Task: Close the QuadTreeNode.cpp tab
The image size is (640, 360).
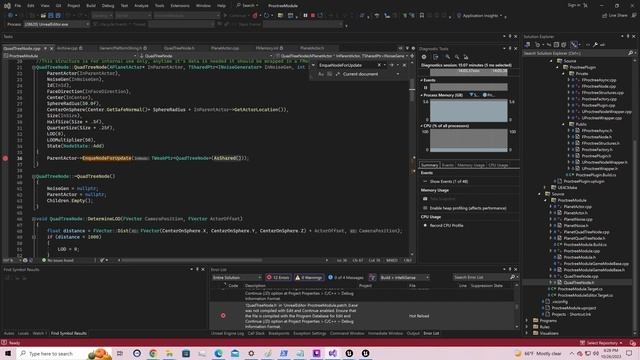Action: tap(51, 48)
